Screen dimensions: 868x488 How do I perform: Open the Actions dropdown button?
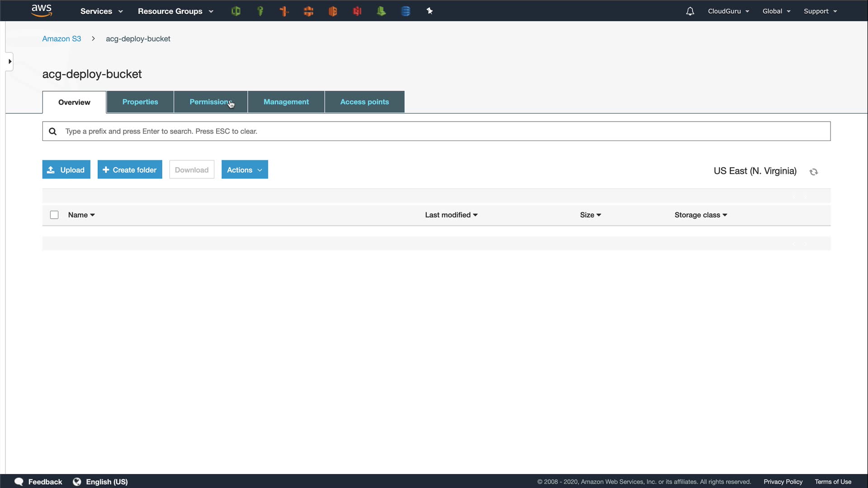point(245,170)
